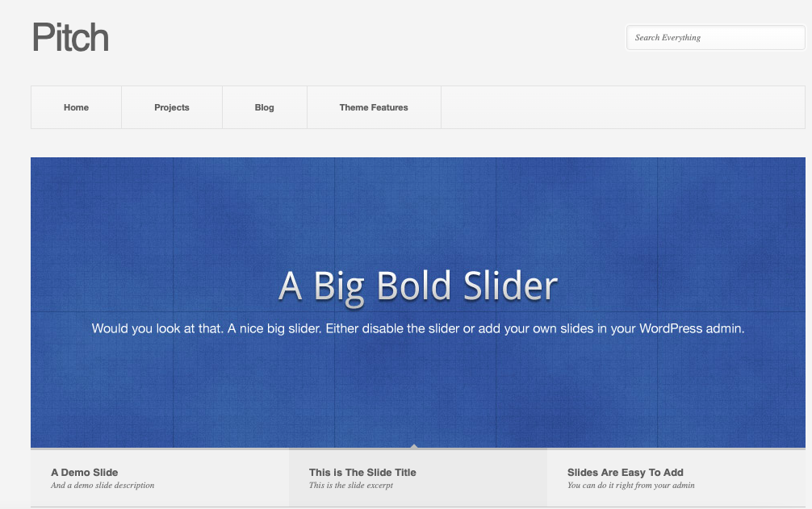The height and width of the screenshot is (509, 812).
Task: Click the 'And a demo slide description' text
Action: pos(103,485)
